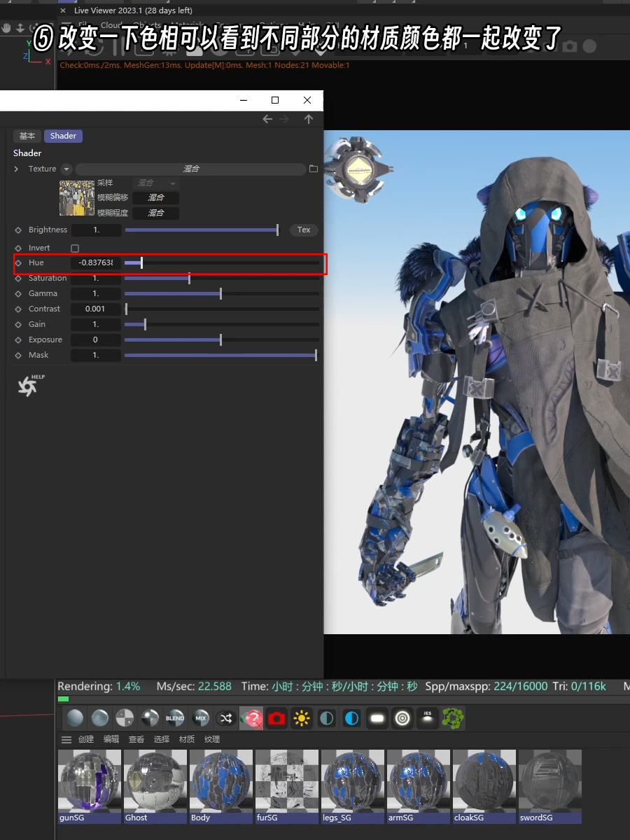
Task: Click the grey half-circle environment icon
Action: click(x=326, y=718)
